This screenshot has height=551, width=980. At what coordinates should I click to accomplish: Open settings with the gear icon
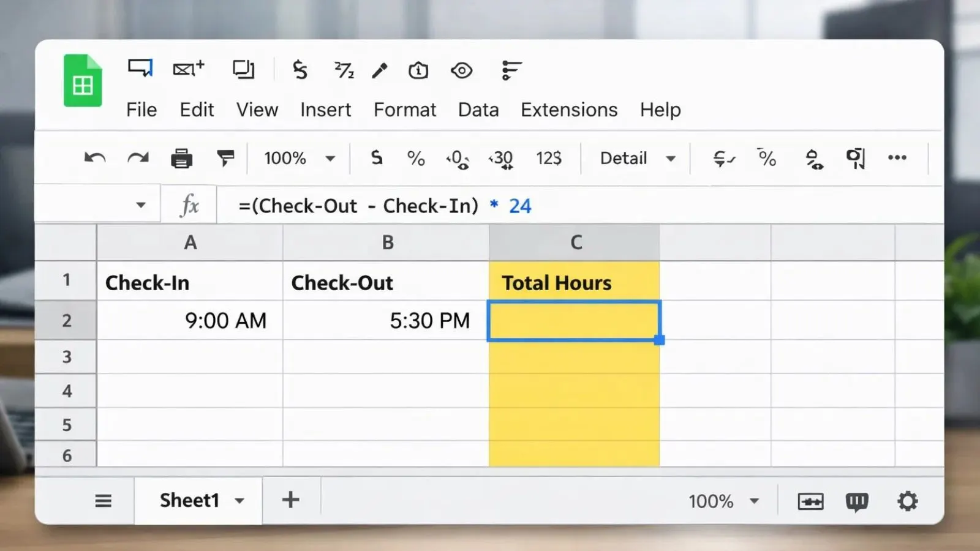click(907, 500)
